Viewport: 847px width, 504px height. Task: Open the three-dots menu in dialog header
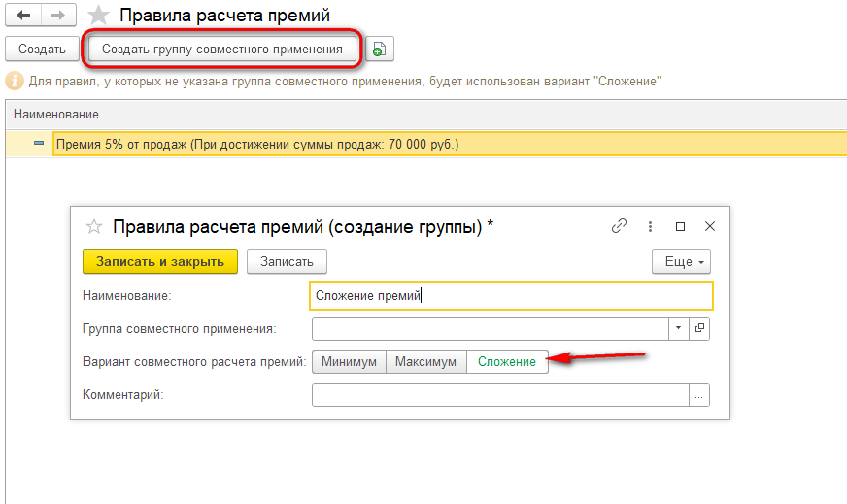(x=650, y=226)
